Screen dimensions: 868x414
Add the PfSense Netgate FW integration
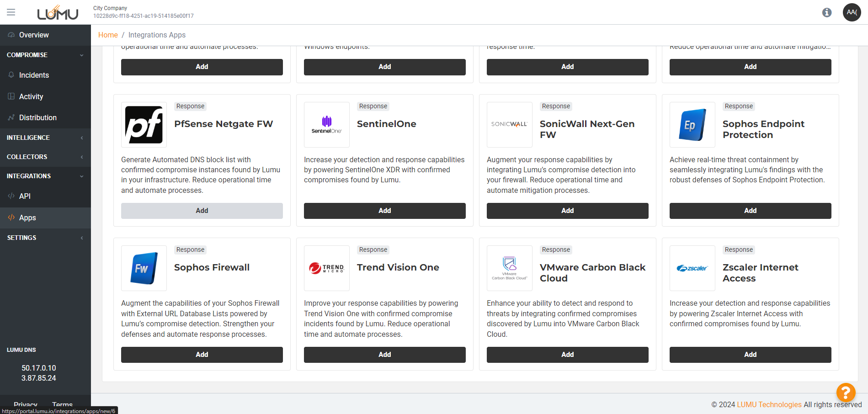click(202, 211)
